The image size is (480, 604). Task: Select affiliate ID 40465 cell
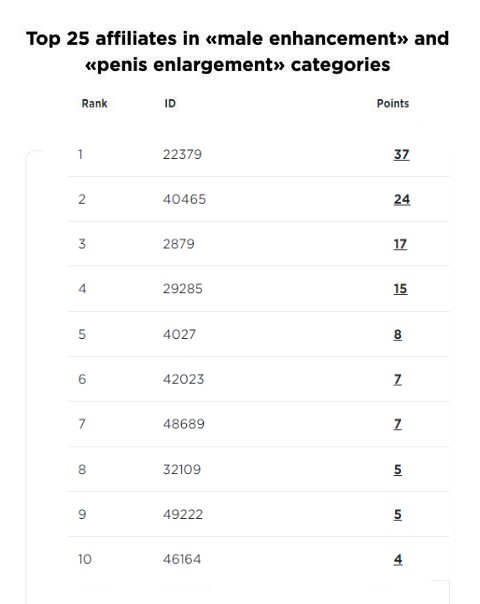coord(184,199)
